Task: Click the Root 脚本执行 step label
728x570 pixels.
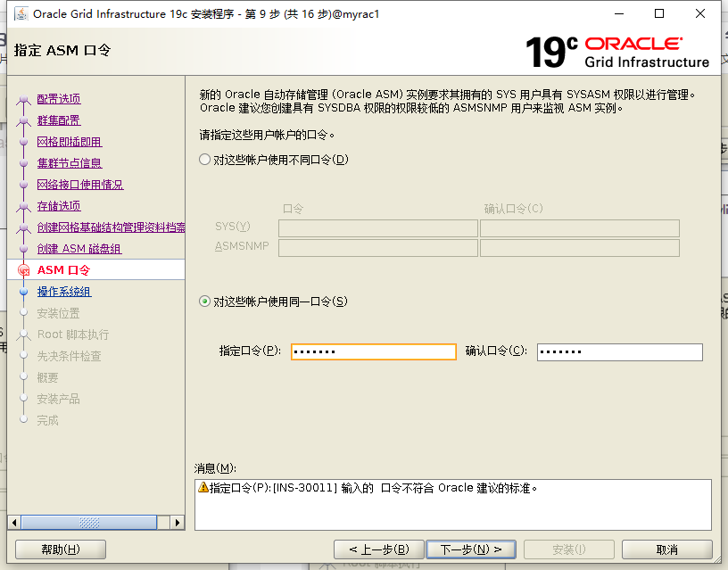Action: tap(73, 335)
